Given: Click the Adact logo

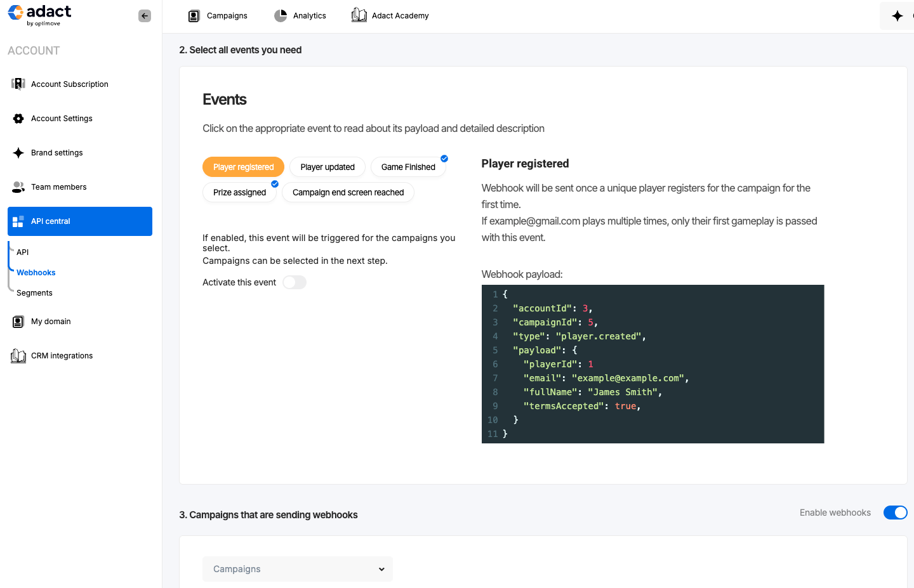Looking at the screenshot, I should click(39, 15).
